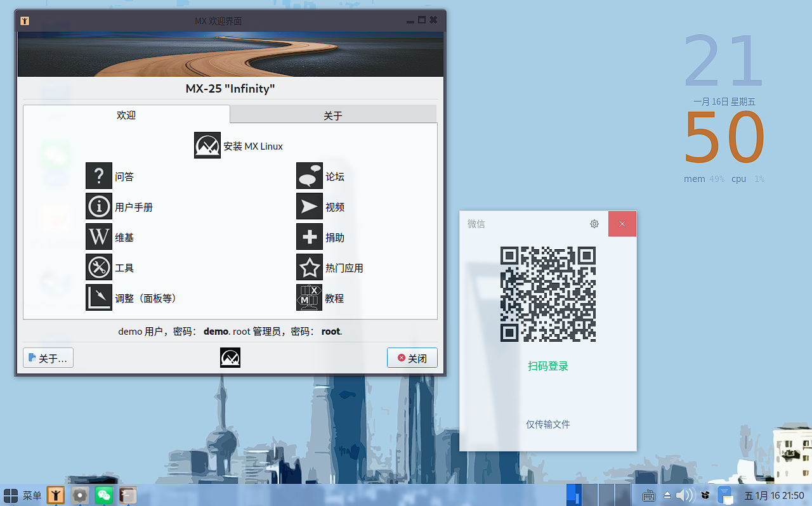Open the 维基 W icon
812x506 pixels.
click(x=99, y=237)
